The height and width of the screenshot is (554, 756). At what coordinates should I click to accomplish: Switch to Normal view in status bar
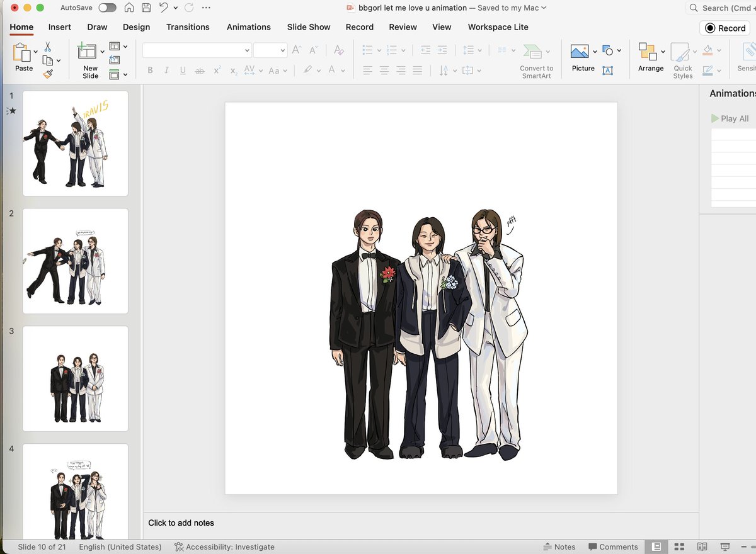point(656,546)
